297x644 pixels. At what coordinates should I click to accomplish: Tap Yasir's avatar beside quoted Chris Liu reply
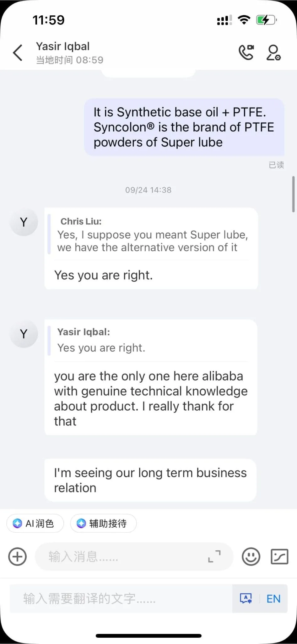click(x=24, y=222)
